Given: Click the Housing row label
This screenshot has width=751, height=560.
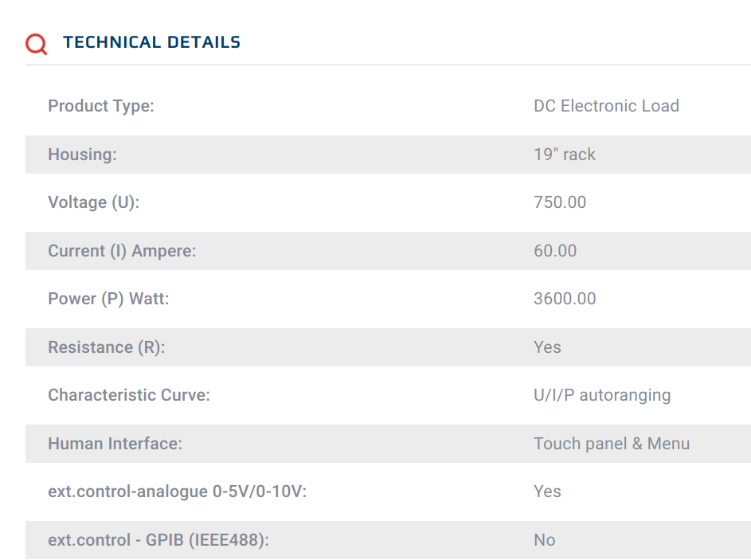Looking at the screenshot, I should click(82, 155).
